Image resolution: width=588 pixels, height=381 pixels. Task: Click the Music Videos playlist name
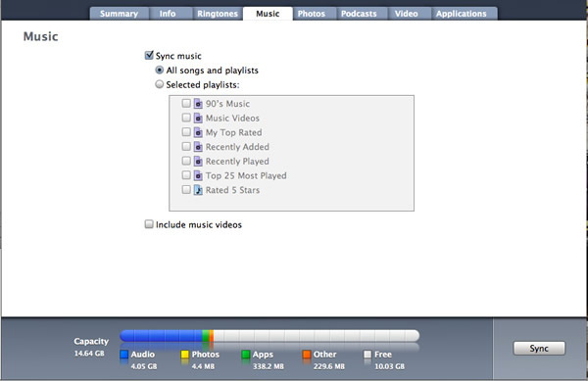232,118
